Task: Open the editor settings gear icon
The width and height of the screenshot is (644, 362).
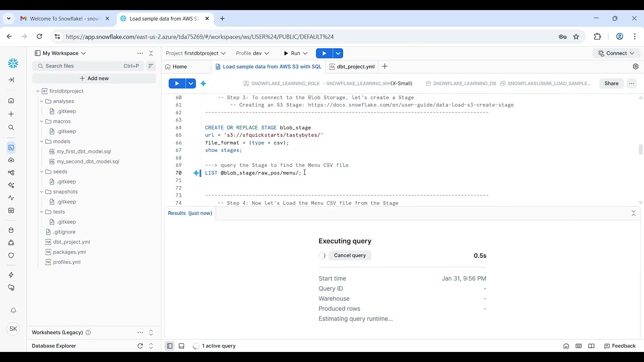Action: [635, 66]
